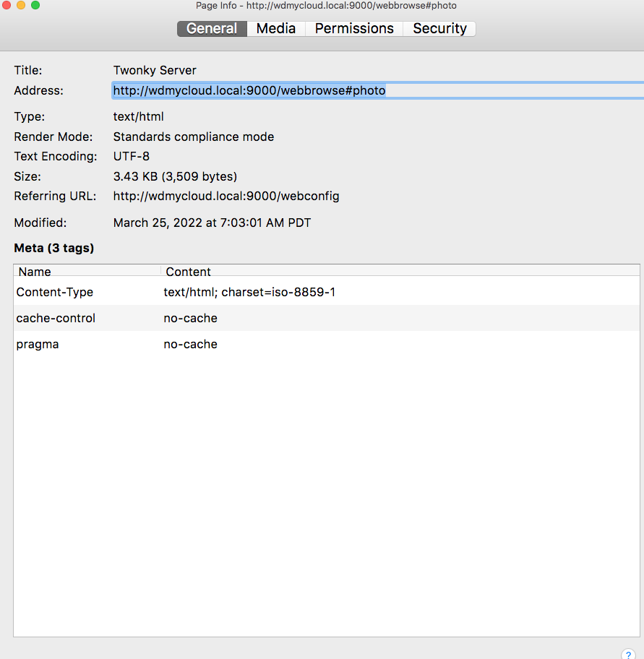The width and height of the screenshot is (644, 659).
Task: Select the cache-control meta row
Action: [327, 318]
